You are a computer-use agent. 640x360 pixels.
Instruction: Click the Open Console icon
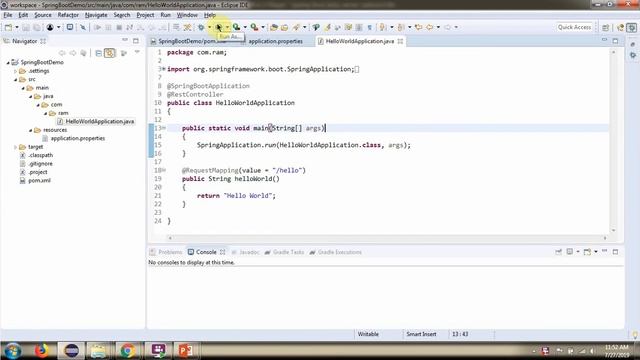(x=587, y=252)
